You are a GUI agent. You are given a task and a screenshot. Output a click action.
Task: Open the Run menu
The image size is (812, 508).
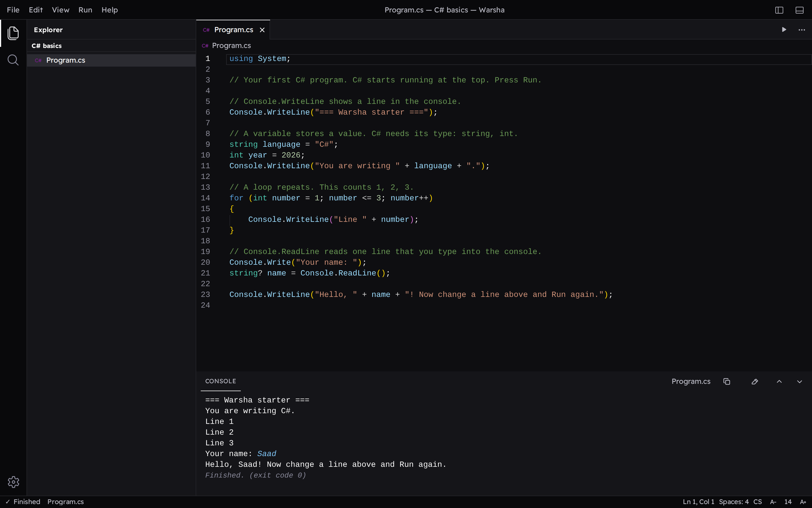[85, 10]
